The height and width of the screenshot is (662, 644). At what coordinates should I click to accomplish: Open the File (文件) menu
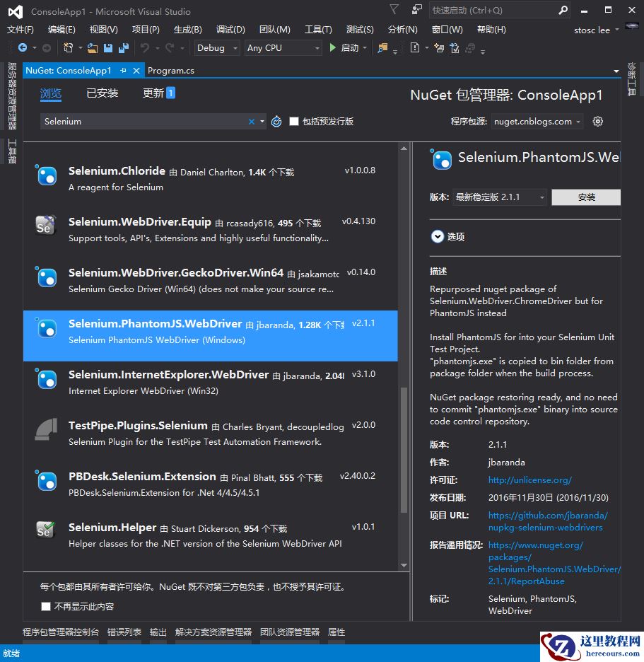[x=21, y=30]
